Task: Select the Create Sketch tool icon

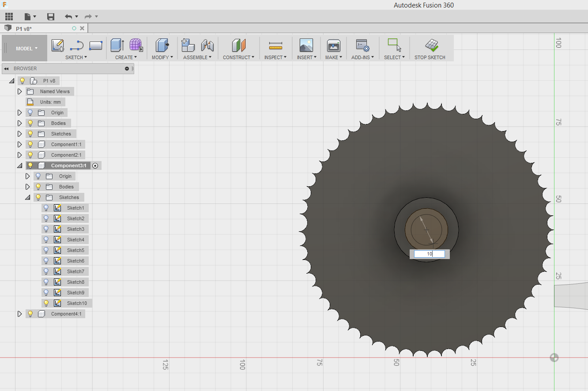Action: coord(58,45)
